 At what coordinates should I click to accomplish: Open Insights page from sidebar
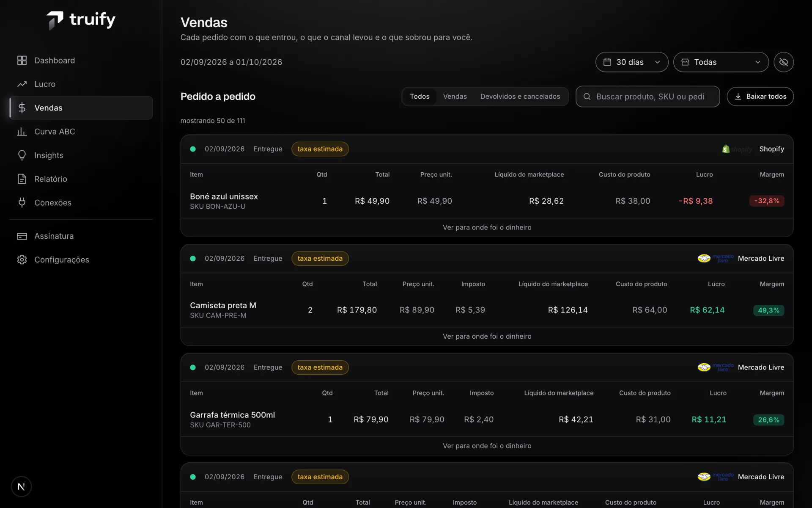pos(81,155)
